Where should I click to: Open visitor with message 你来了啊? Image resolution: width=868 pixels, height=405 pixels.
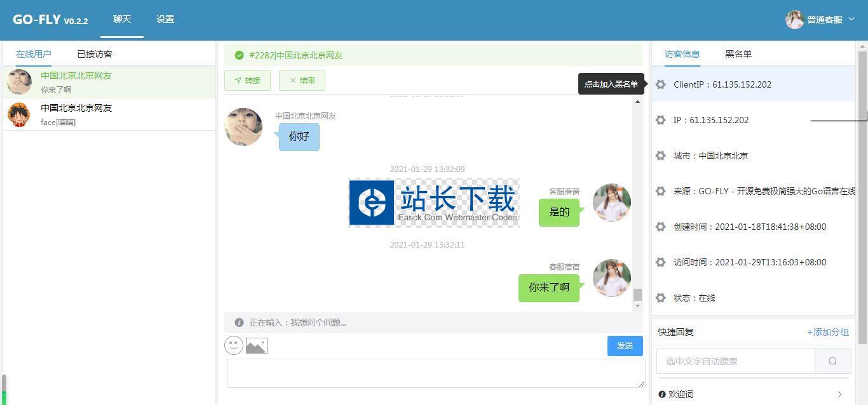click(109, 82)
